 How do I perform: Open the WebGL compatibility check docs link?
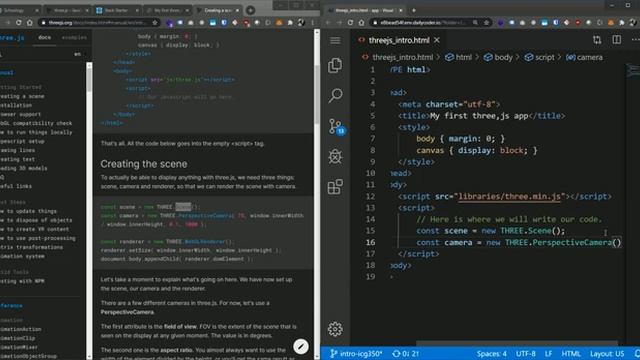(x=36, y=123)
